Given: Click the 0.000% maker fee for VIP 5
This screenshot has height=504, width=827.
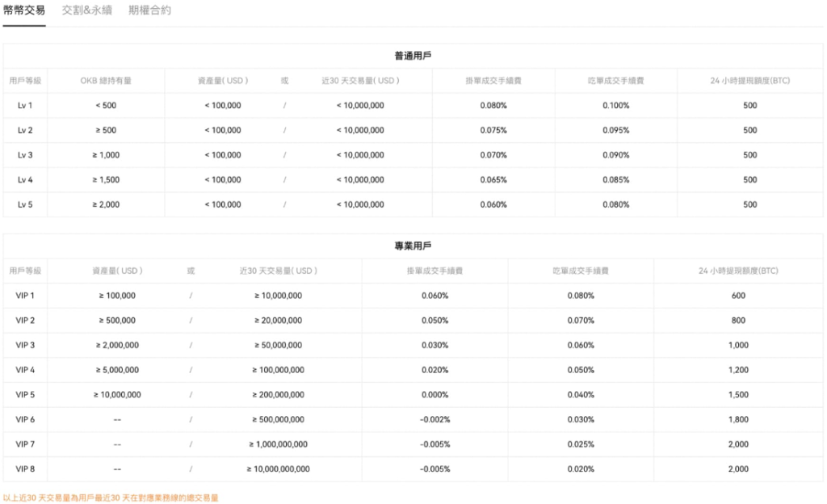Looking at the screenshot, I should coord(436,394).
